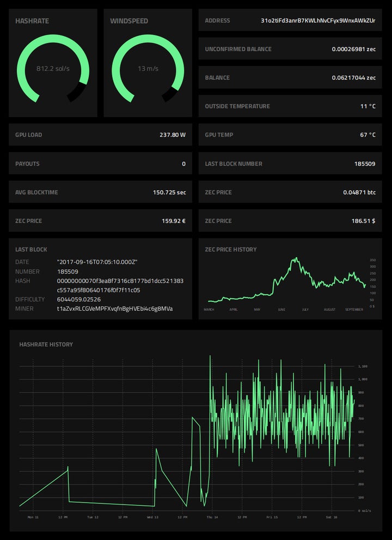Click the Hashrate gauge showing 812.2 sol/s
392x540 pixels.
pos(53,68)
